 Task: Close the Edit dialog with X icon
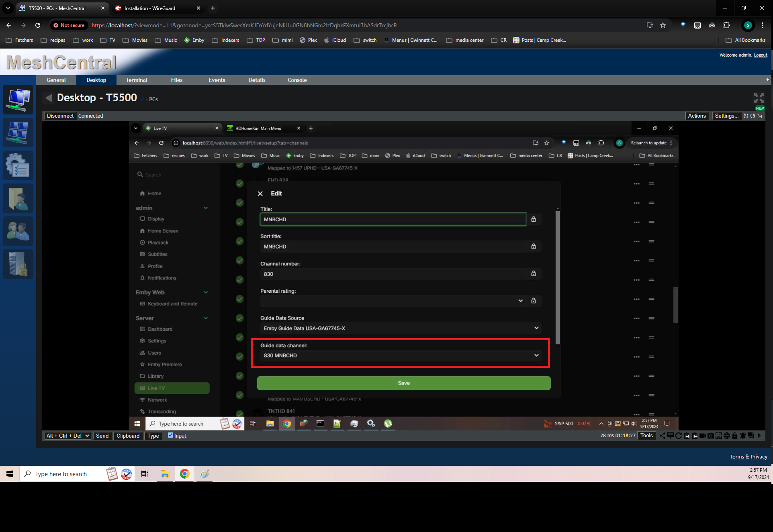point(260,194)
